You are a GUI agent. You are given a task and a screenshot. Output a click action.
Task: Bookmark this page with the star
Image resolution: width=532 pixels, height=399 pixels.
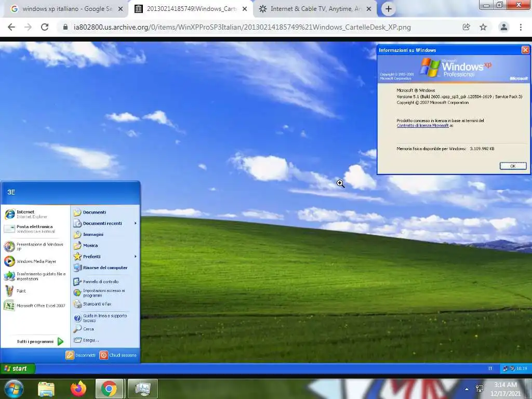(x=483, y=27)
